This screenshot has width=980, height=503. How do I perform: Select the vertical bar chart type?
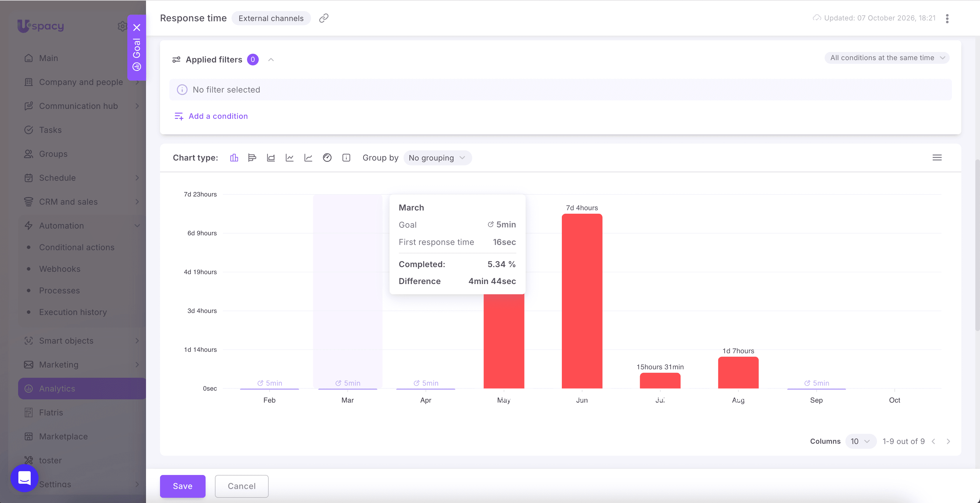point(234,158)
